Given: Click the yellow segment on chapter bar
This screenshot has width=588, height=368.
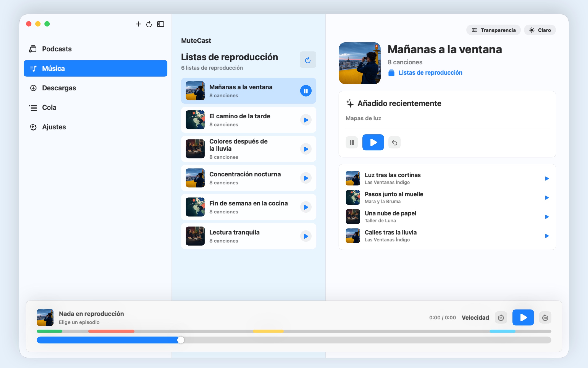Looking at the screenshot, I should [x=268, y=331].
